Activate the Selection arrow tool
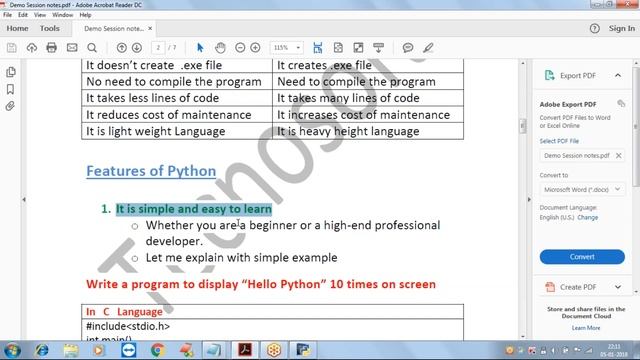Viewport: 640px width, 360px height. [x=200, y=48]
